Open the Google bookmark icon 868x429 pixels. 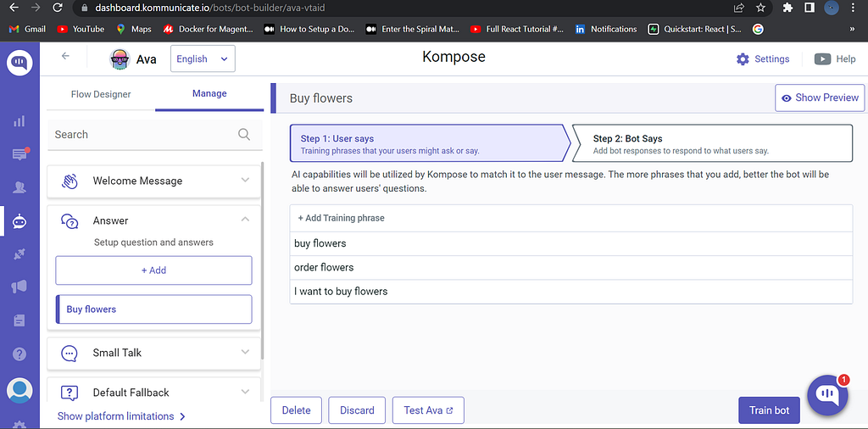tap(758, 29)
